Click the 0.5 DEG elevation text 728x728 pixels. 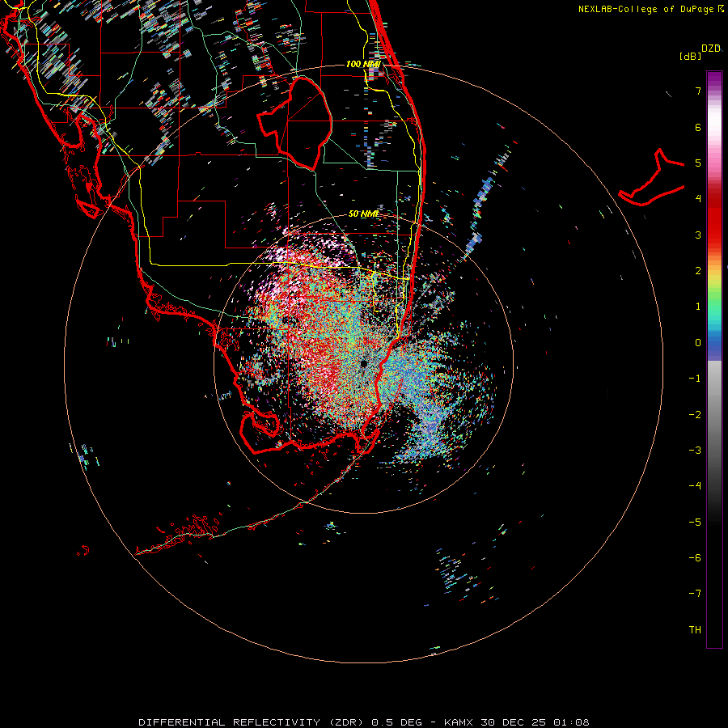coord(397,722)
